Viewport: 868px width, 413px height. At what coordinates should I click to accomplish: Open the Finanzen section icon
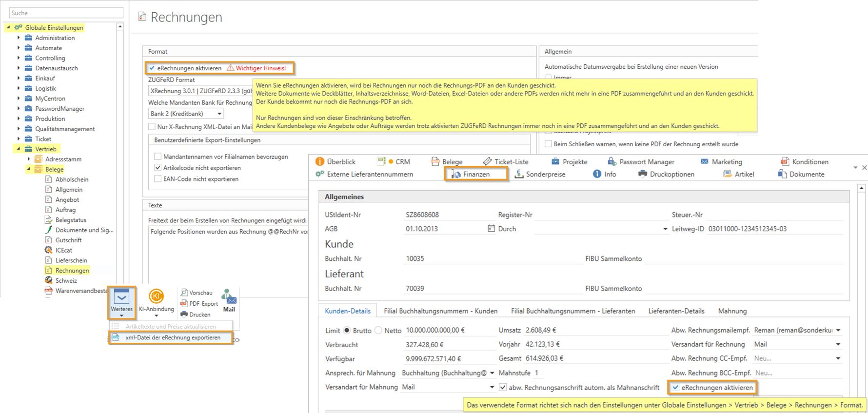point(456,174)
